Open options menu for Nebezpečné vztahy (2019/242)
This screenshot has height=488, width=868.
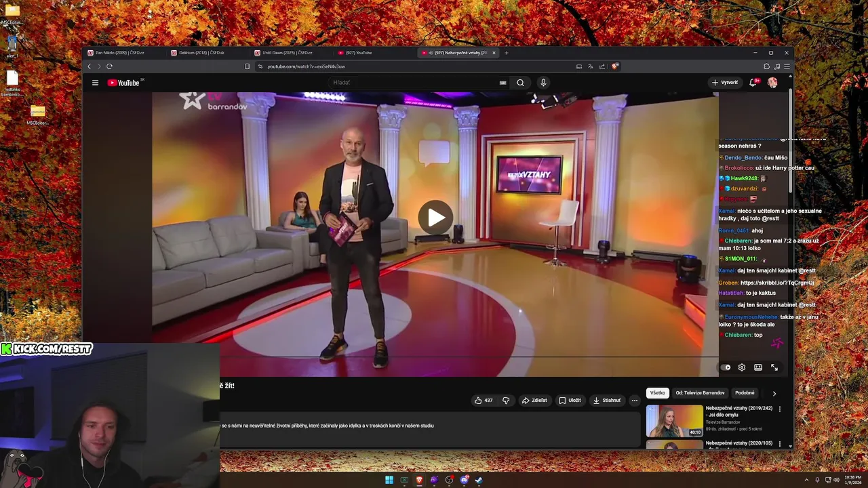click(780, 409)
